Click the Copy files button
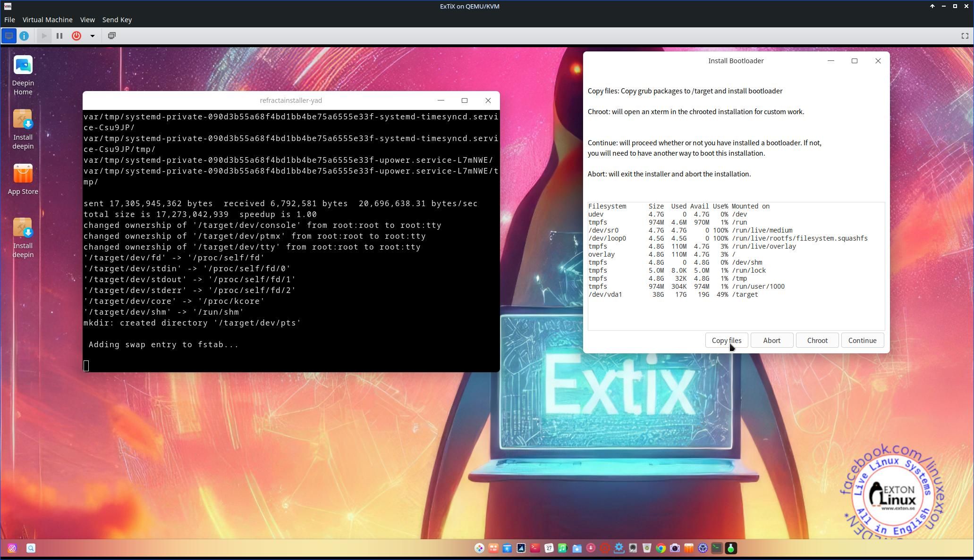The height and width of the screenshot is (560, 974). point(726,341)
